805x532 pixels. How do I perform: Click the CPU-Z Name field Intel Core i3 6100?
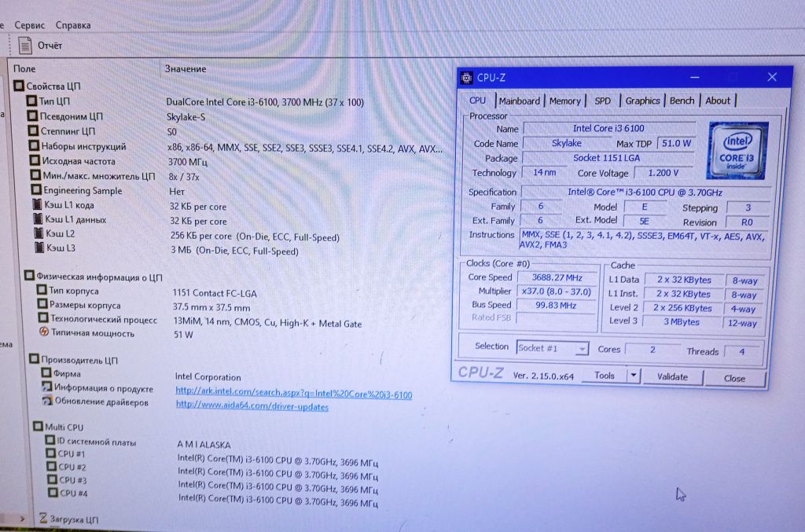click(x=609, y=128)
